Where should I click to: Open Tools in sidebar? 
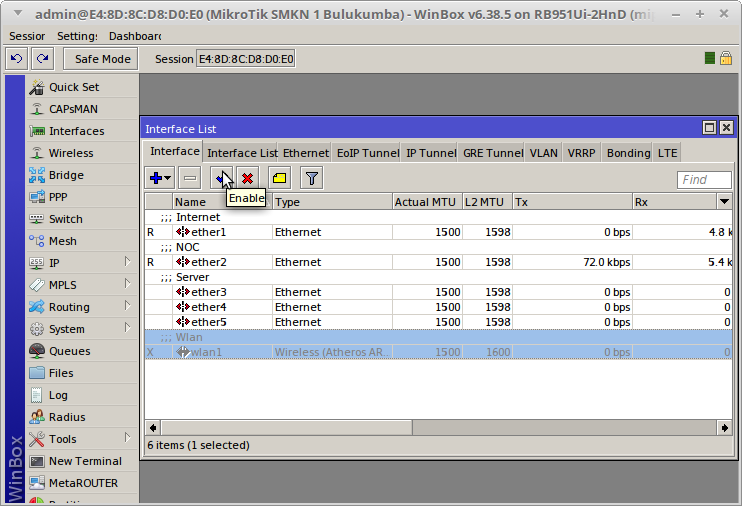tap(82, 439)
